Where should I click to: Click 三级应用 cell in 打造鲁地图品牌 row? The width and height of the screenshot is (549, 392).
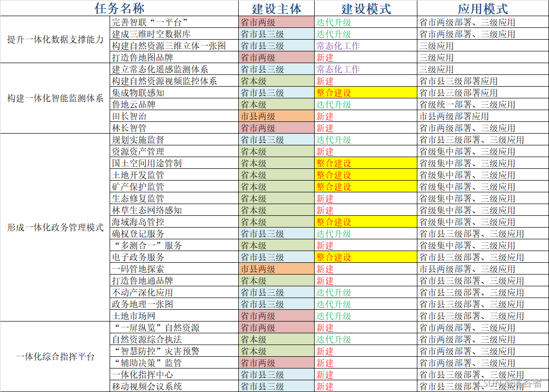pyautogui.click(x=483, y=57)
